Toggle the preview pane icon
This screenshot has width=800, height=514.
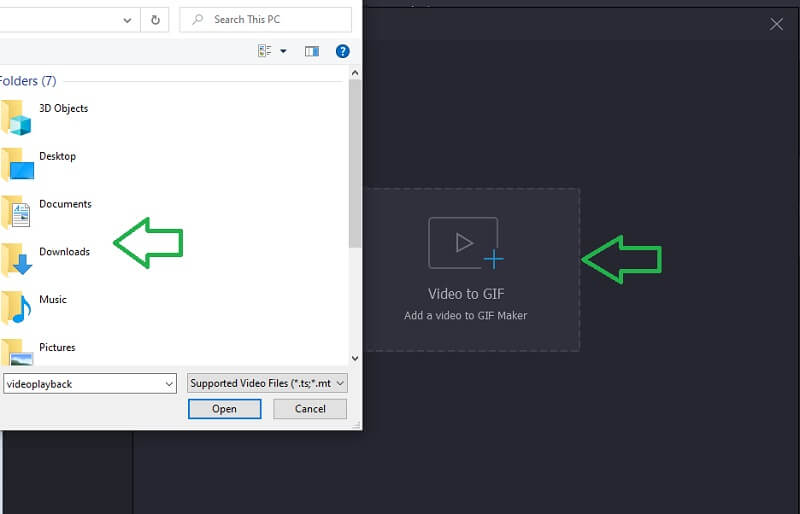point(312,51)
